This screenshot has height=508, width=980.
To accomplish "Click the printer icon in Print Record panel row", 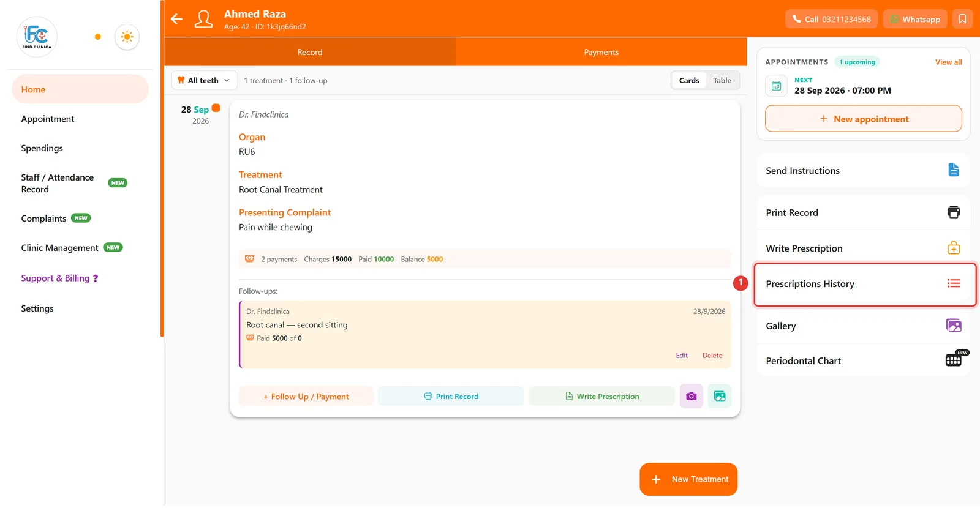I will point(954,212).
